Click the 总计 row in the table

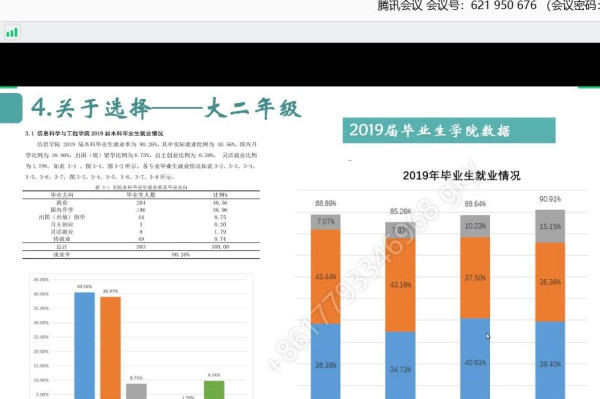point(141,247)
